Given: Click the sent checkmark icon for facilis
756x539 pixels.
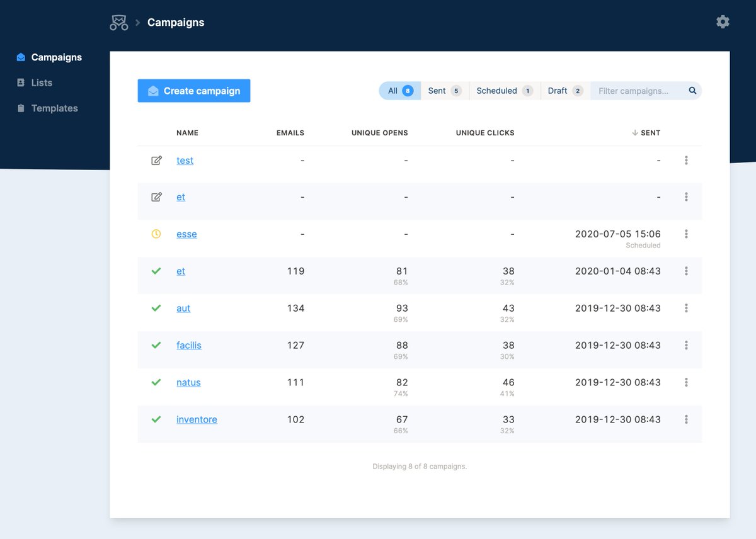Looking at the screenshot, I should tap(156, 346).
